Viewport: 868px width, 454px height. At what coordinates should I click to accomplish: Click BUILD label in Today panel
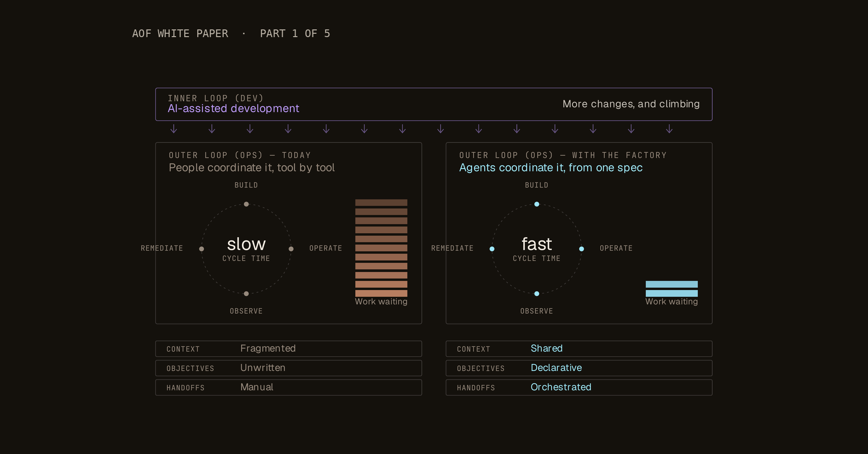pyautogui.click(x=246, y=185)
